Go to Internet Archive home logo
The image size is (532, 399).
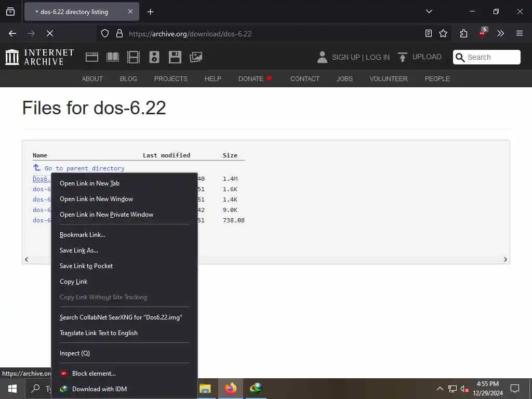(39, 57)
